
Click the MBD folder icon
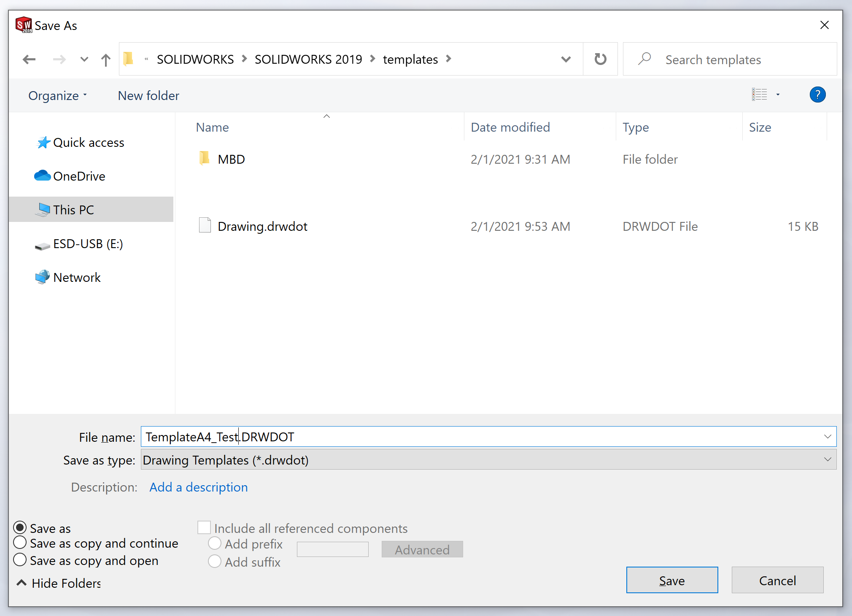(204, 158)
